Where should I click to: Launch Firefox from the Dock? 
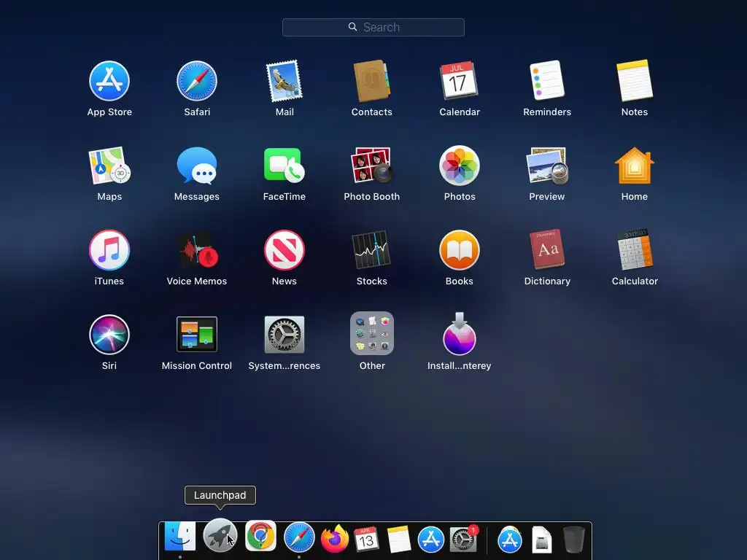[334, 539]
